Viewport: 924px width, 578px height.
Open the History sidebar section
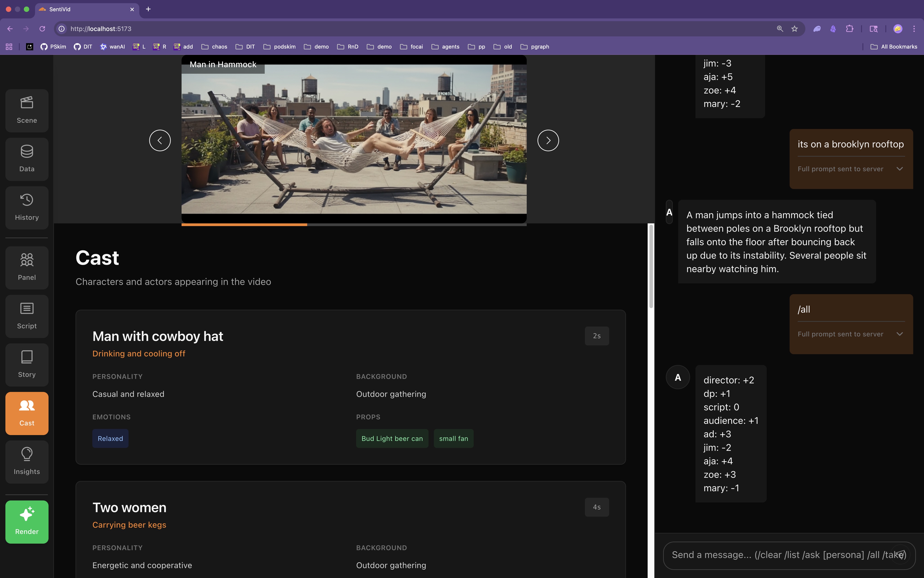[27, 208]
